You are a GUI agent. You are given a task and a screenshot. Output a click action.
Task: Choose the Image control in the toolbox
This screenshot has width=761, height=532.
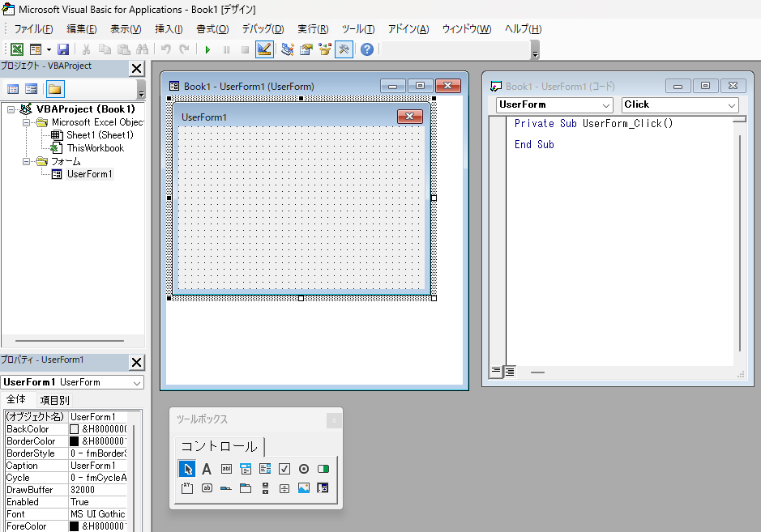304,488
